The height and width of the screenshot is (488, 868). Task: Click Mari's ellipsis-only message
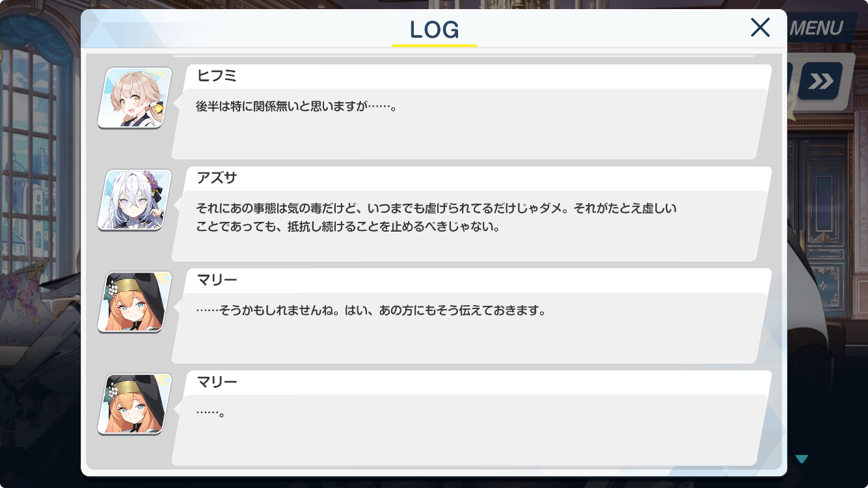tap(210, 413)
